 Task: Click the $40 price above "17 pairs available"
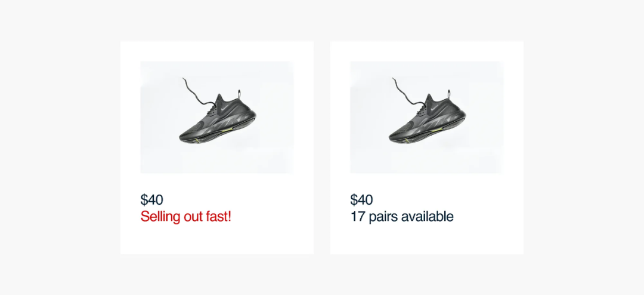click(x=361, y=200)
